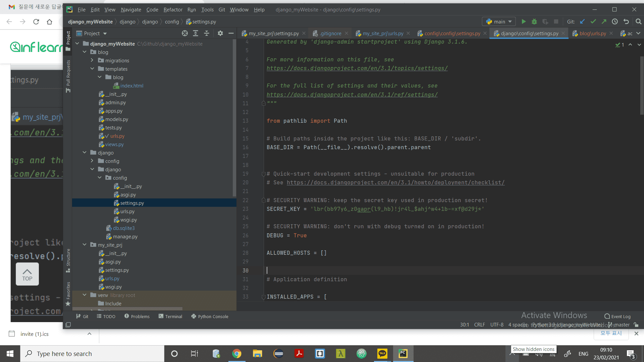Click the Debug bug icon

click(534, 21)
